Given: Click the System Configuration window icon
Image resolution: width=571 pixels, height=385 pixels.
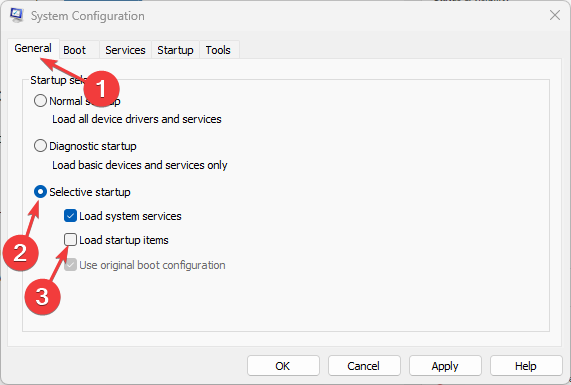Looking at the screenshot, I should [x=17, y=15].
